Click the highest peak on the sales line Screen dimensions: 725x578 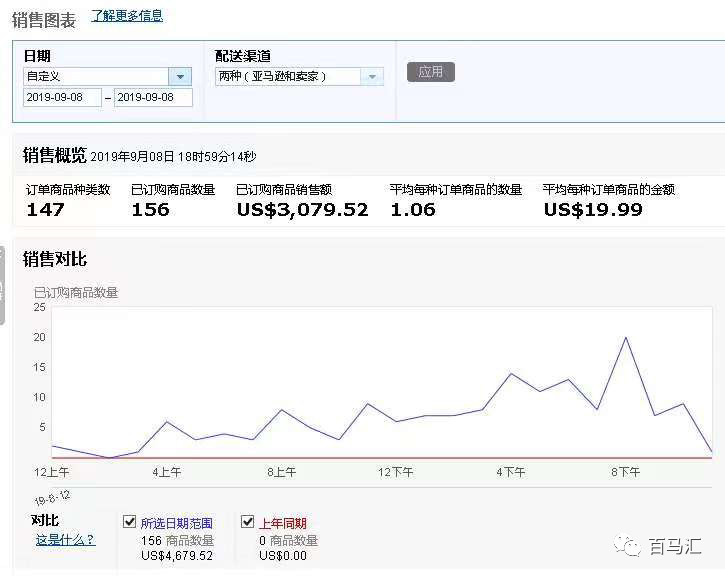point(626,337)
